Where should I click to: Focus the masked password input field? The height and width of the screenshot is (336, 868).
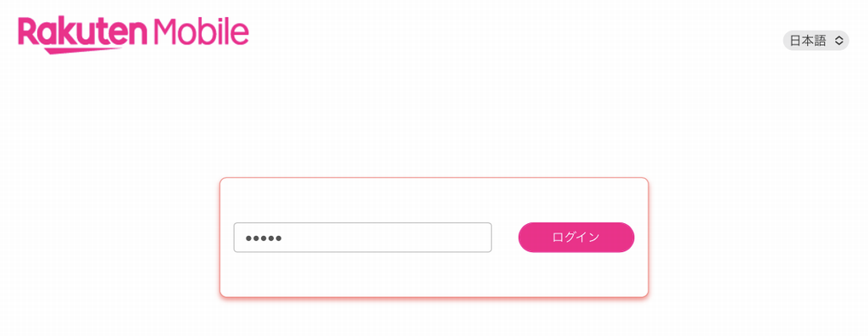363,238
